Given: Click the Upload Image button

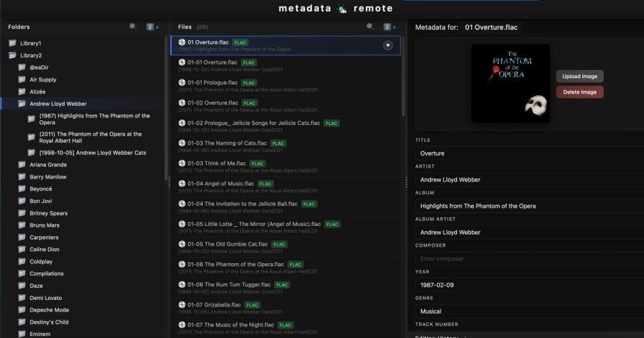Looking at the screenshot, I should pos(580,76).
